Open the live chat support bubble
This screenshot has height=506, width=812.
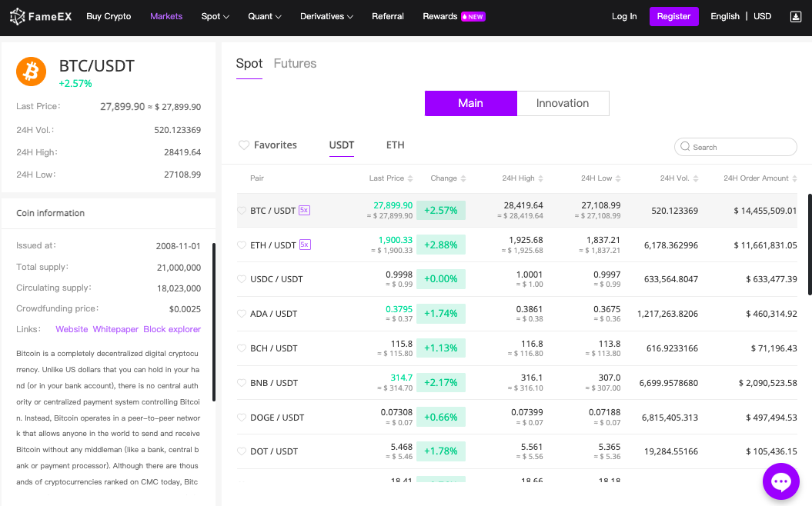pos(781,482)
